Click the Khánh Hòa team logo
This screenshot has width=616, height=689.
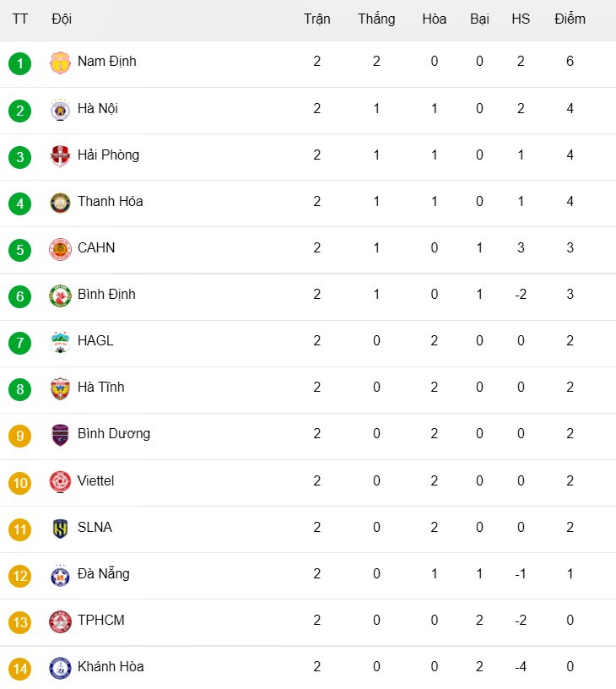point(60,668)
